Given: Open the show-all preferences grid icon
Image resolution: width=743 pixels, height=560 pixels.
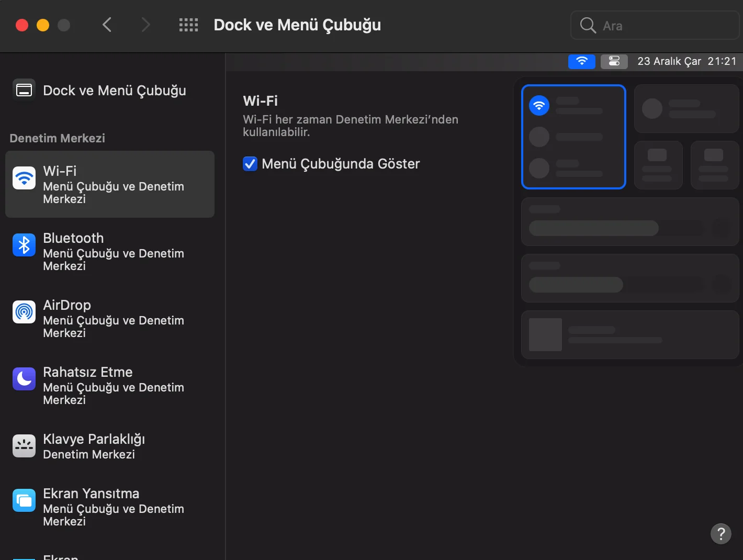Looking at the screenshot, I should coord(188,25).
